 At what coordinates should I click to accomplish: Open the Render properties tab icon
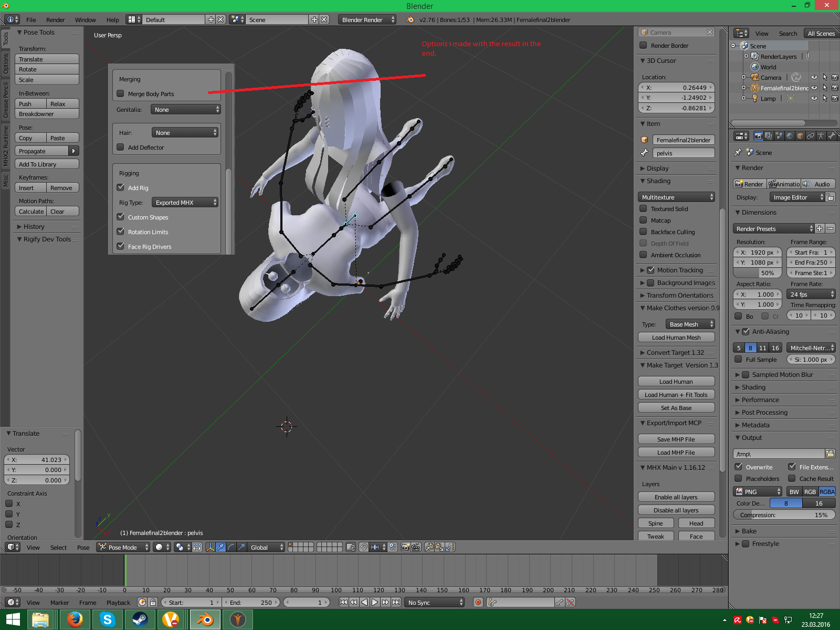click(x=758, y=136)
